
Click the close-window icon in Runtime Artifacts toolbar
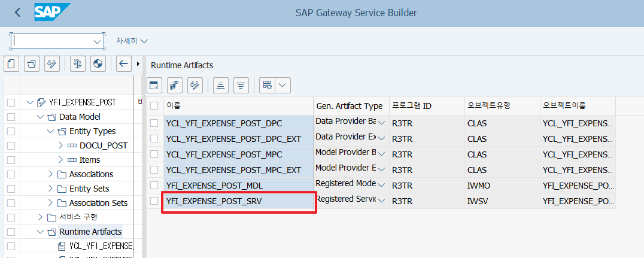click(x=154, y=85)
